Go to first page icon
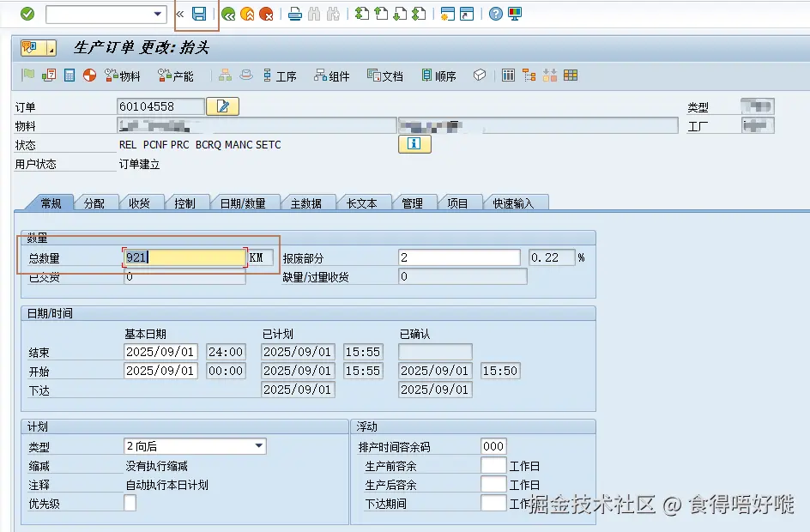The height and width of the screenshot is (532, 810). click(x=362, y=14)
